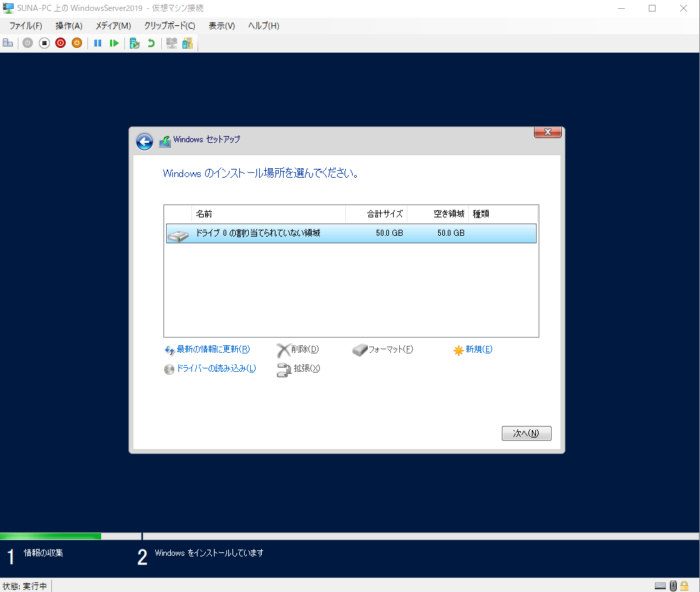Open the ヘルプ(H) menu

coord(264,26)
